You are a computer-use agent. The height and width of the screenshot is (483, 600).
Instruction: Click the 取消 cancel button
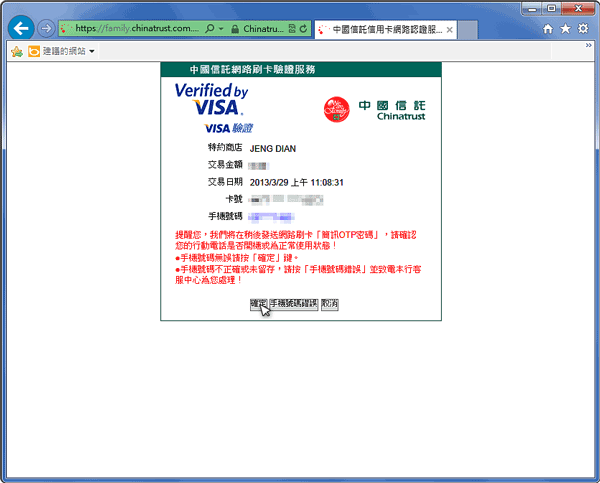(329, 304)
